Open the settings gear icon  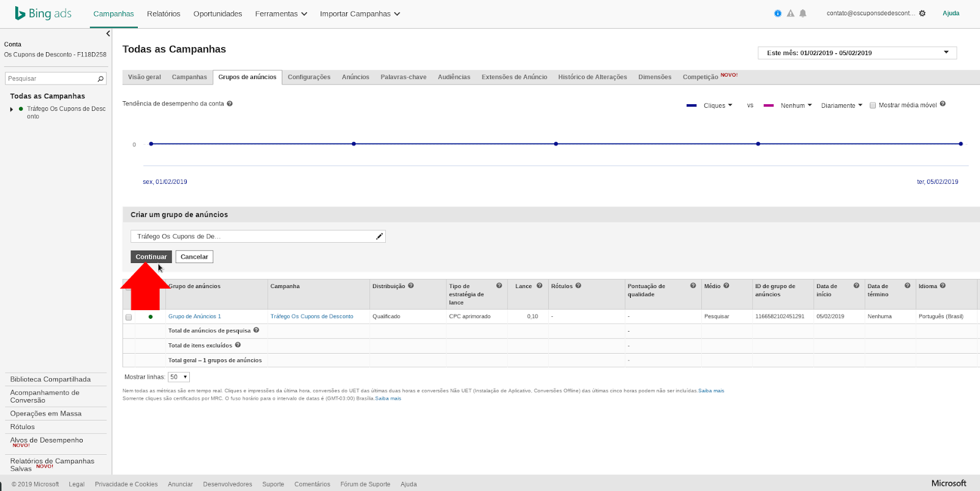coord(922,13)
